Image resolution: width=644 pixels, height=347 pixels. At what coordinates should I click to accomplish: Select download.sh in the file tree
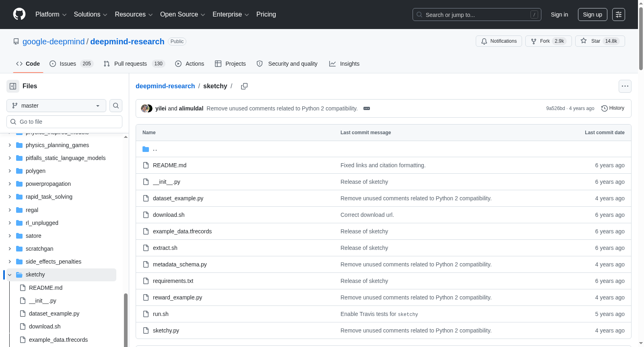(45, 326)
